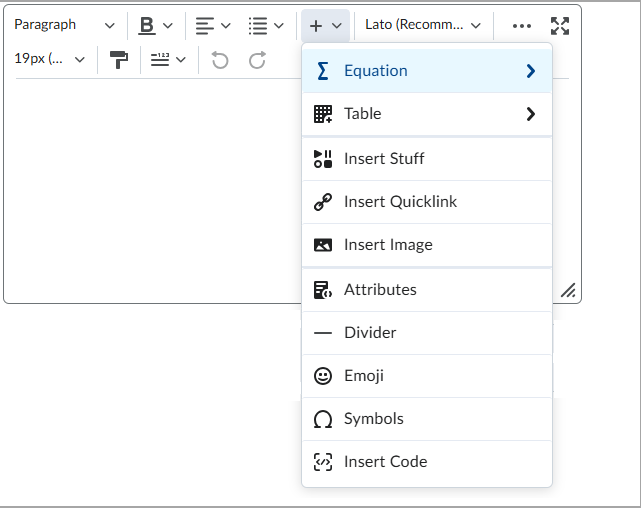Open the Table submenu
The height and width of the screenshot is (508, 641).
click(x=426, y=114)
